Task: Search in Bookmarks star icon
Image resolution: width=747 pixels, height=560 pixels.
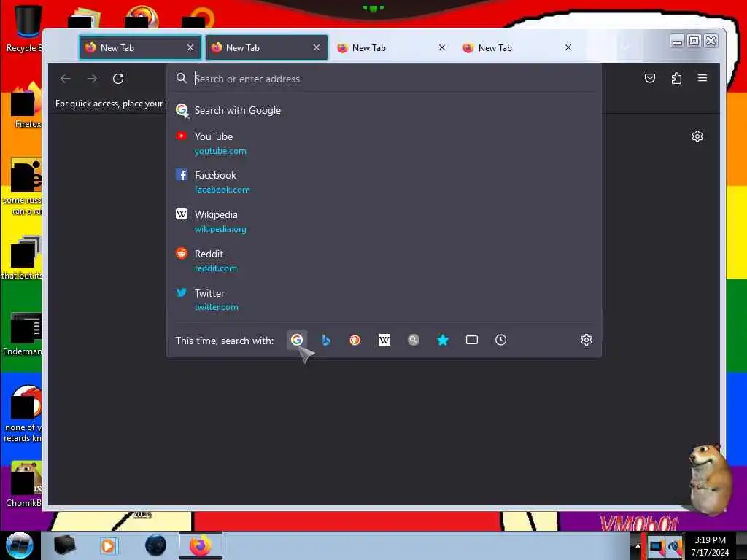Action: (x=443, y=340)
